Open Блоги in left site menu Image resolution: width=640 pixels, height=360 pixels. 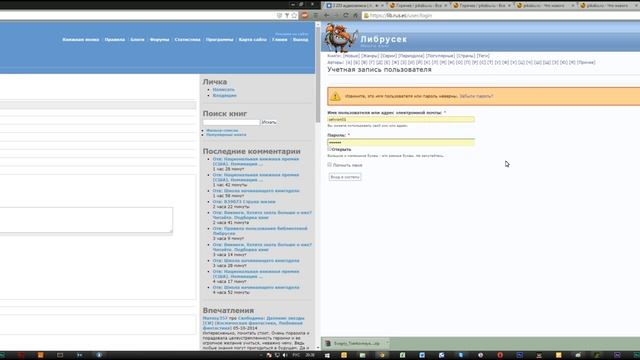(x=137, y=40)
